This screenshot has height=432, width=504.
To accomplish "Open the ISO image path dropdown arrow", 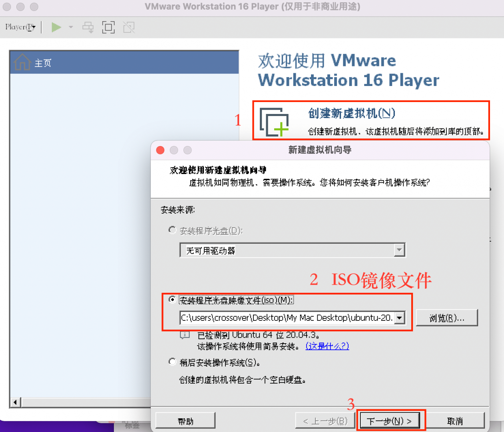I will 399,318.
